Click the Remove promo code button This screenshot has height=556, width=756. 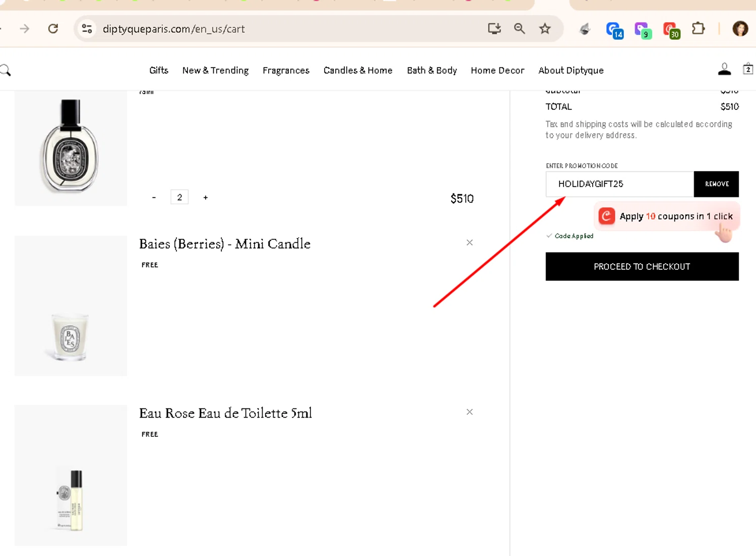click(x=717, y=184)
